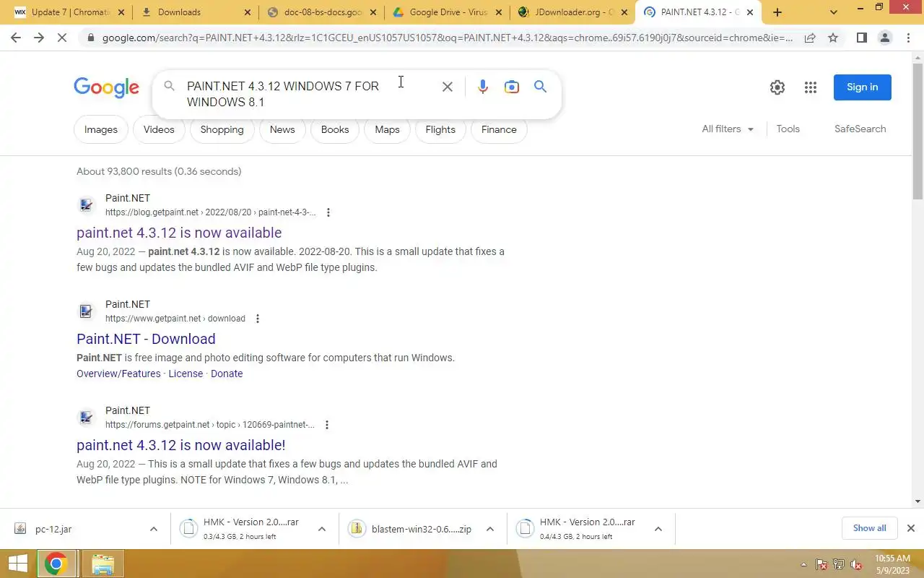This screenshot has width=924, height=578.
Task: Stop loading the page
Action: 62,38
